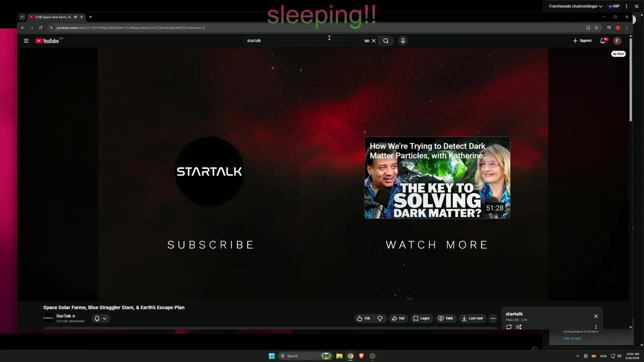644x362 pixels.
Task: Open the notifications bell with 9+ badge
Action: 603,41
